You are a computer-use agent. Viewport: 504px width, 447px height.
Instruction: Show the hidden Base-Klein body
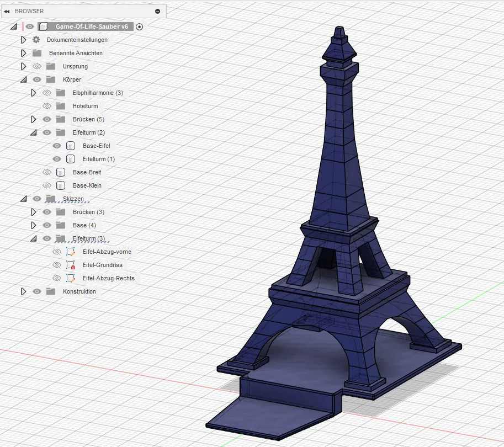47,185
